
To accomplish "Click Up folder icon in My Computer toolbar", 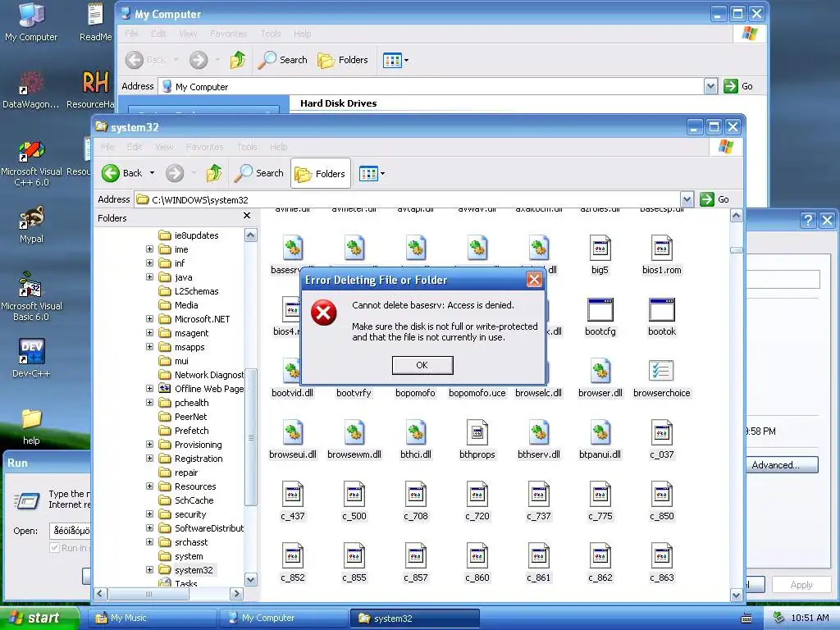I will click(x=238, y=60).
